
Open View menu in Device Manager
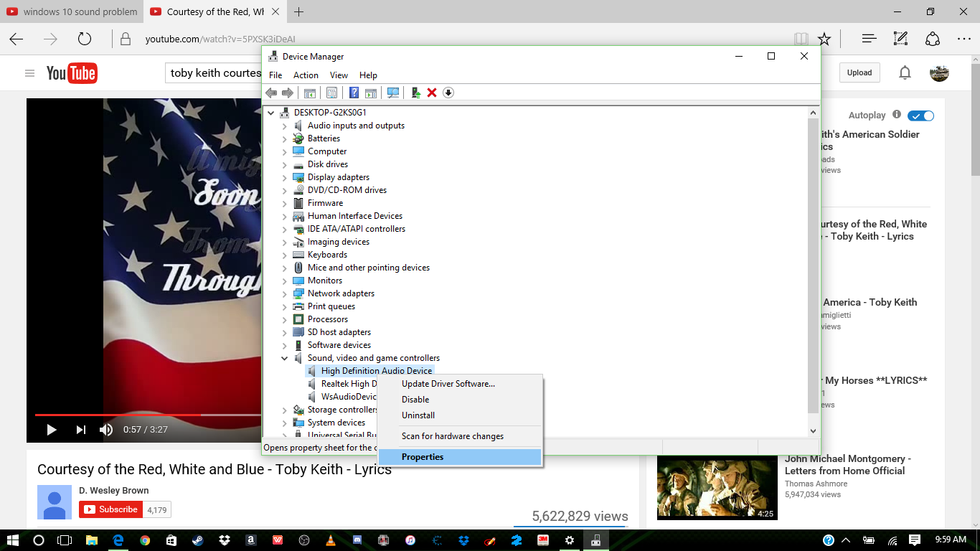(339, 75)
